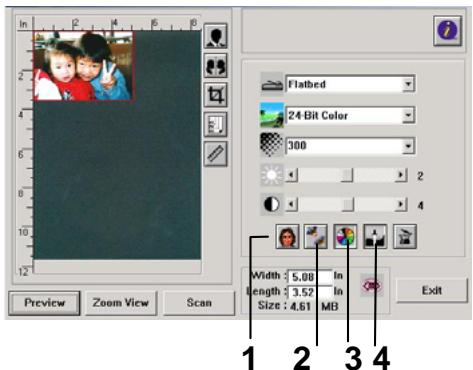The height and width of the screenshot is (370, 473).
Task: Click the landscape image type icon
Action: click(x=272, y=115)
